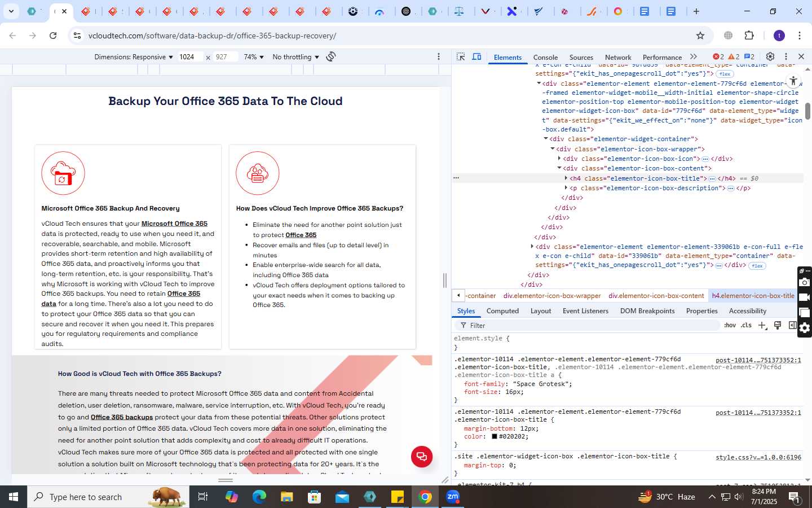Open the Chrome extensions puzzle icon
This screenshot has width=812, height=508.
point(749,36)
